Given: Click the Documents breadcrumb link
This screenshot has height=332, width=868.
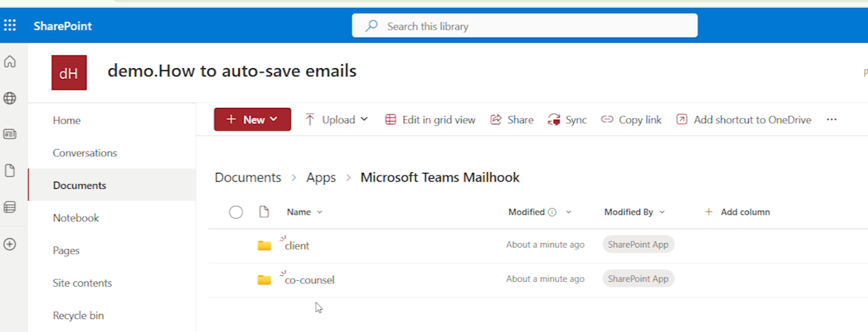Looking at the screenshot, I should (248, 177).
